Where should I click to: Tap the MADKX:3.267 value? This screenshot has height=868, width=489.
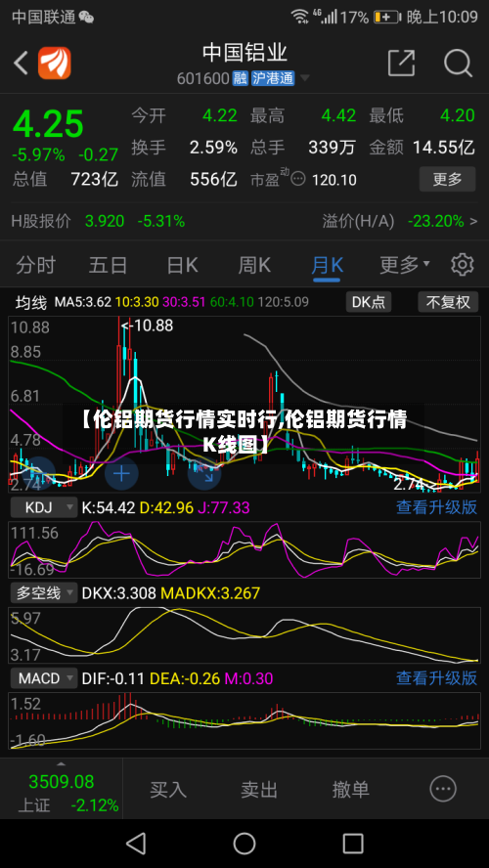point(210,593)
